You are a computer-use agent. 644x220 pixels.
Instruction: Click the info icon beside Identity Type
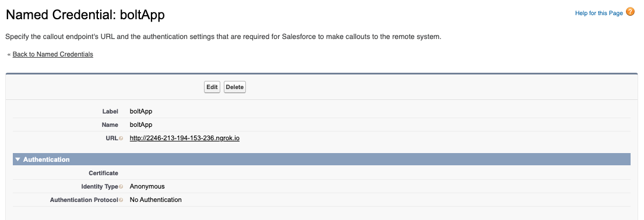(121, 187)
